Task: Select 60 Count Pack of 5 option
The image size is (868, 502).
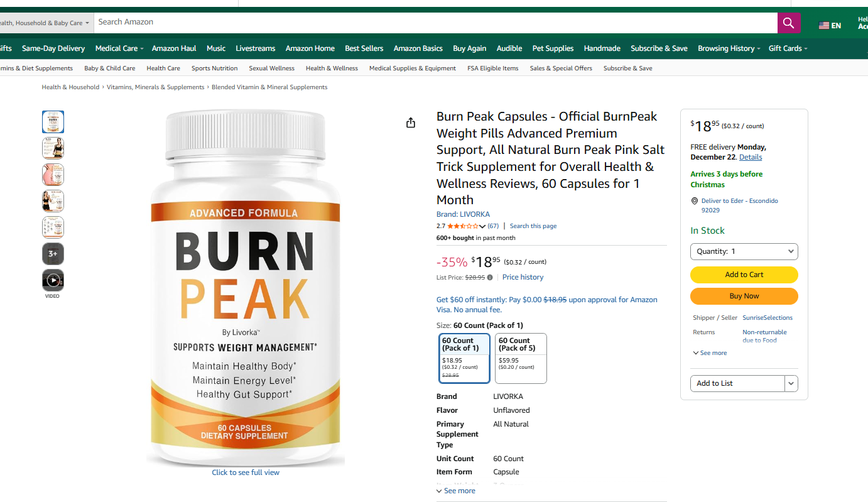Action: click(521, 358)
